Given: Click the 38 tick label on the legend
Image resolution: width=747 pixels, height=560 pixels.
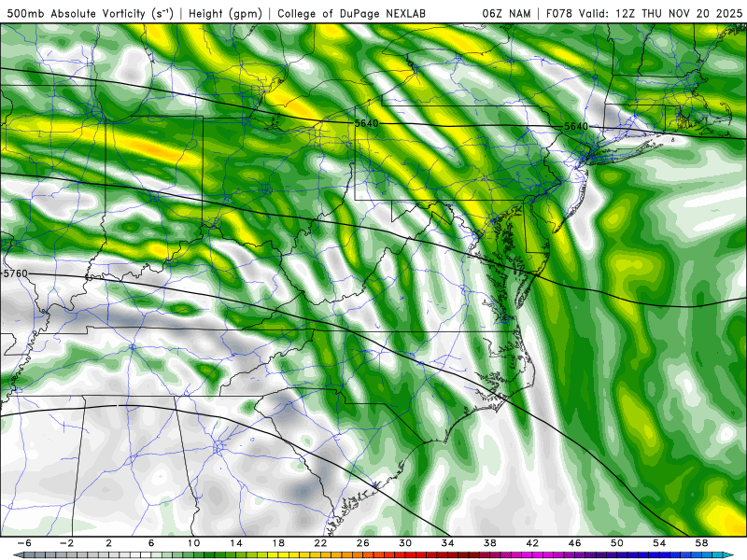Looking at the screenshot, I should click(x=489, y=543).
